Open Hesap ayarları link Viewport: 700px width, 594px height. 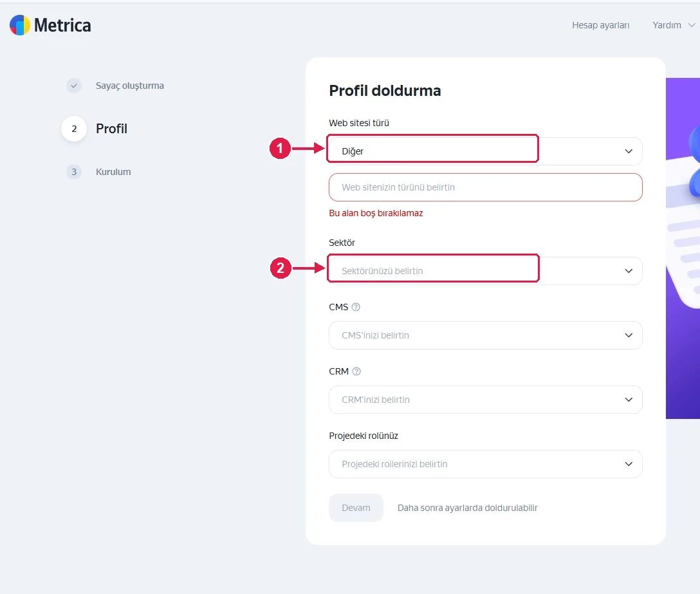pyautogui.click(x=600, y=26)
